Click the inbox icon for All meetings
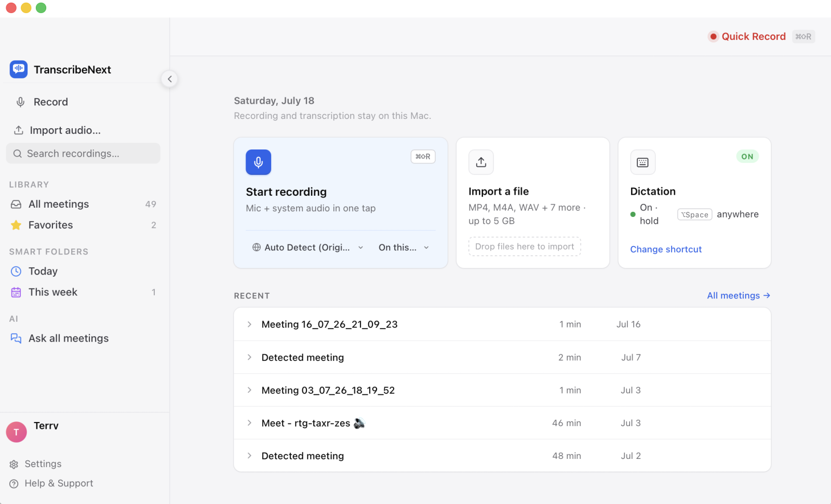Viewport: 831px width, 504px height. point(16,205)
